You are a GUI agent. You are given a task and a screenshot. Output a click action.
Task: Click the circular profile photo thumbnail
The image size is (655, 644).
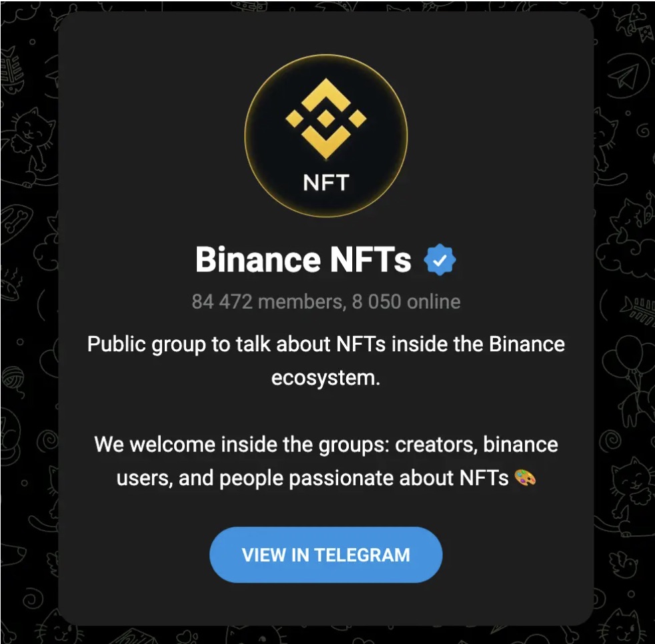pyautogui.click(x=327, y=137)
